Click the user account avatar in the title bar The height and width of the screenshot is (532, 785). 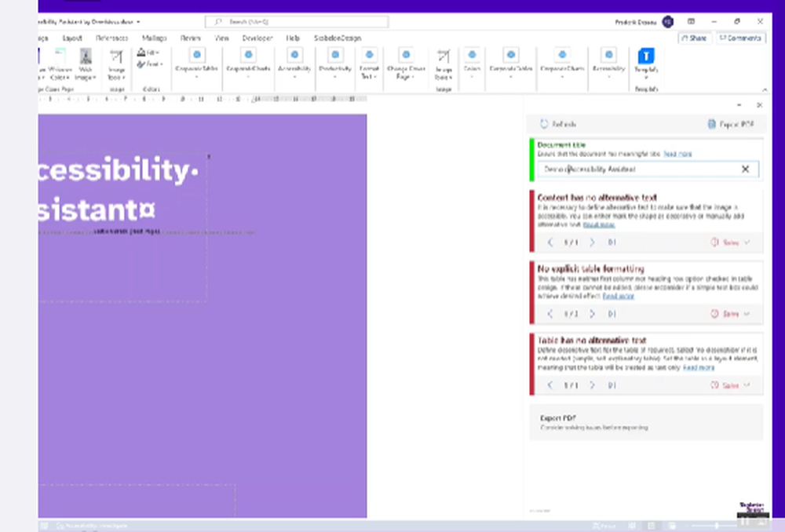click(x=667, y=21)
